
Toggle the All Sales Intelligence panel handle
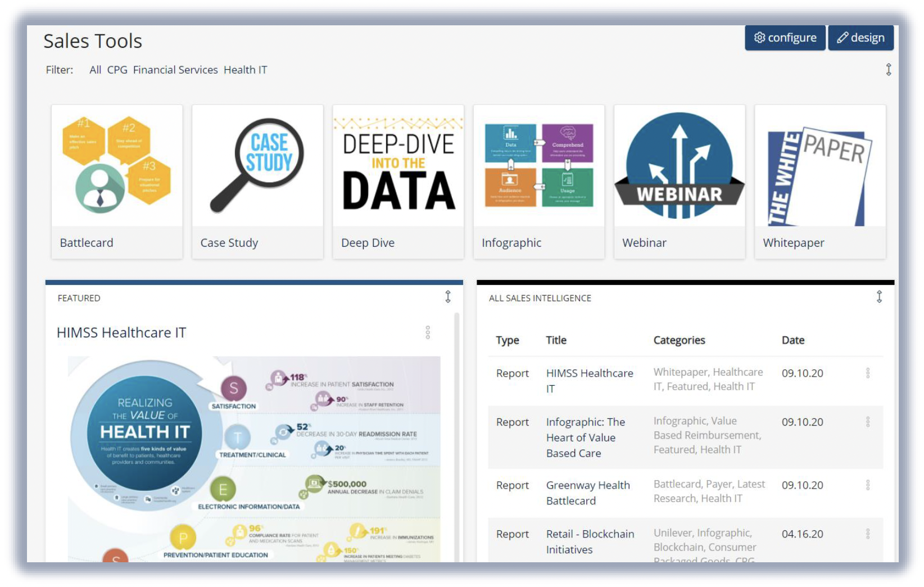point(878,296)
